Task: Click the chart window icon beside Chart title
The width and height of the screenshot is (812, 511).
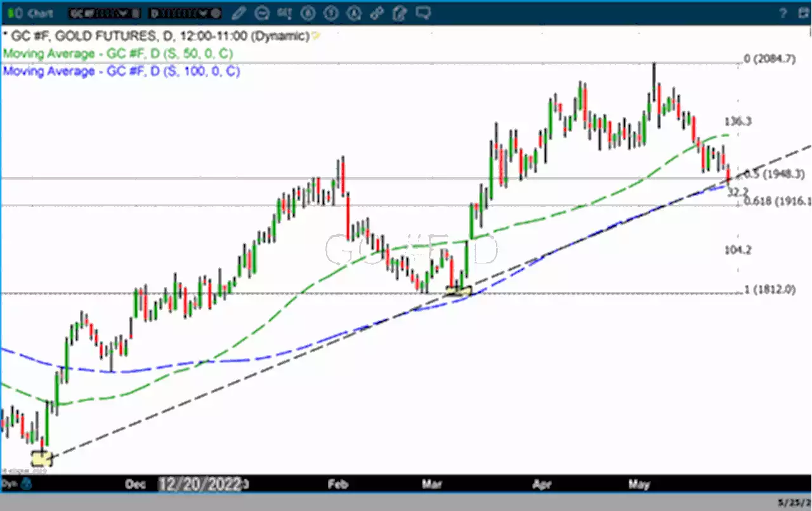Action: pyautogui.click(x=14, y=12)
